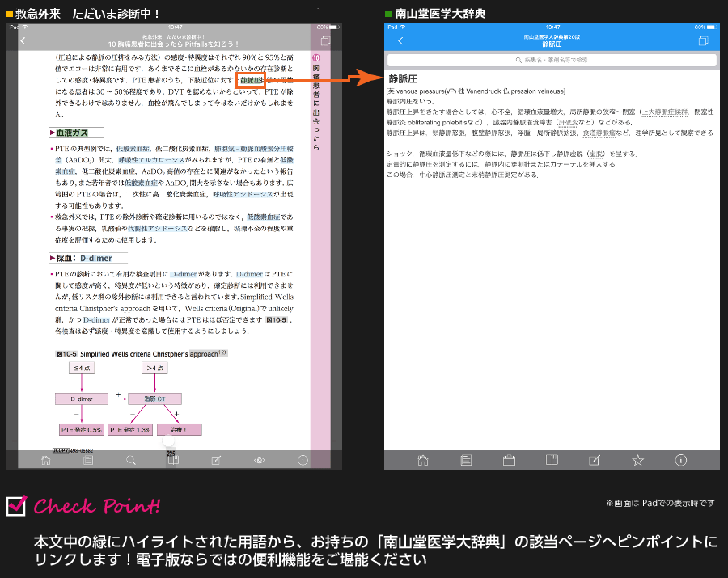The height and width of the screenshot is (578, 728).
Task: Tap the back chevron in the dictionary header
Action: click(x=400, y=40)
